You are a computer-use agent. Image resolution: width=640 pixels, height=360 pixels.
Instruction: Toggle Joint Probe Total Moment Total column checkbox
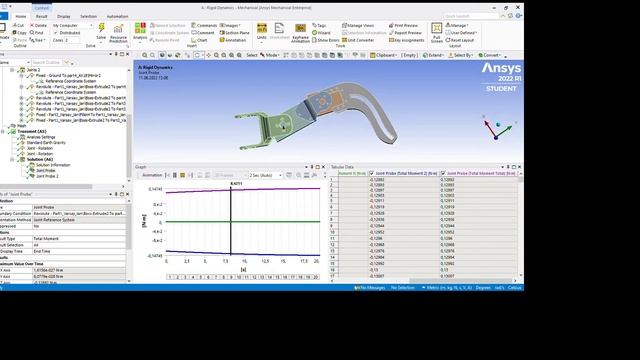click(x=443, y=173)
